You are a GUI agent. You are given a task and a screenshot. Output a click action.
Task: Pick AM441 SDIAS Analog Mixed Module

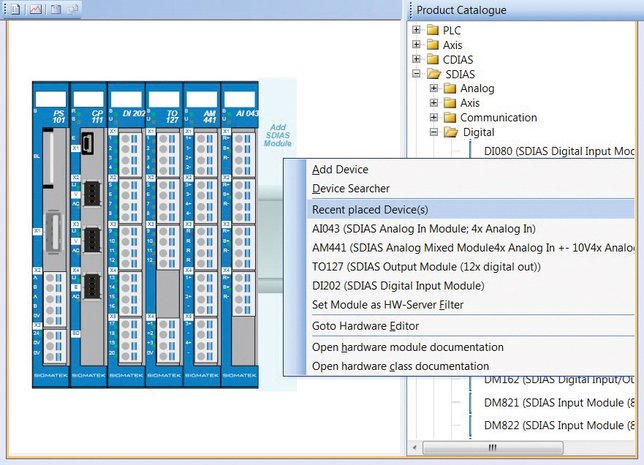tap(470, 248)
